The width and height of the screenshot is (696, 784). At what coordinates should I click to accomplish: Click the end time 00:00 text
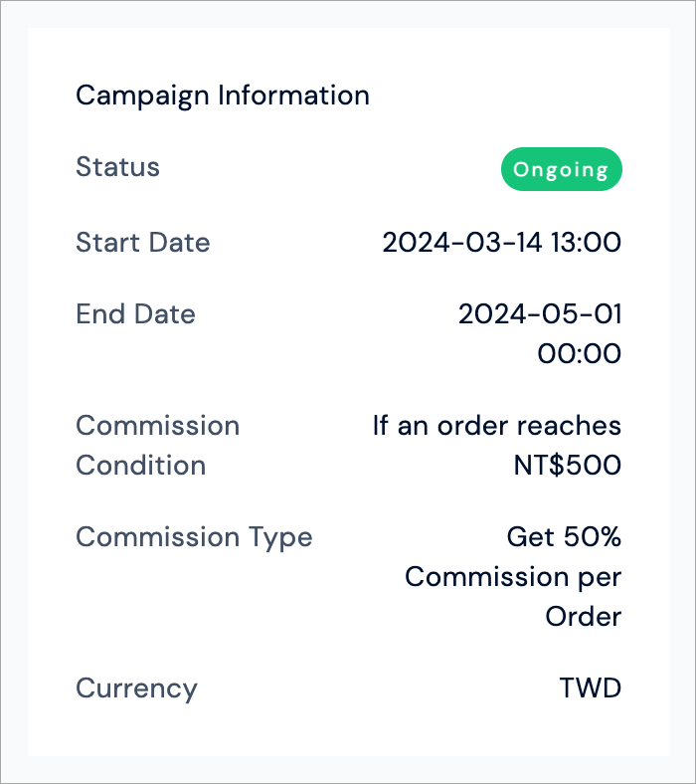pyautogui.click(x=580, y=353)
